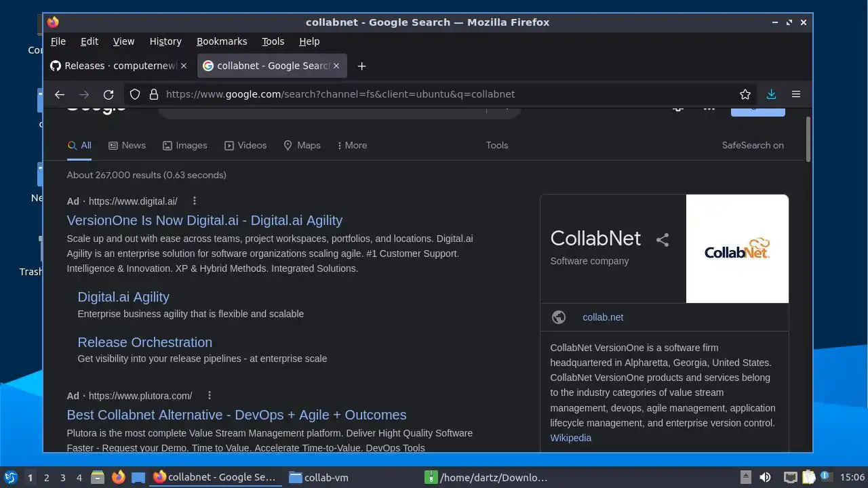
Task: Switch to the Videos results tab
Action: click(x=245, y=145)
